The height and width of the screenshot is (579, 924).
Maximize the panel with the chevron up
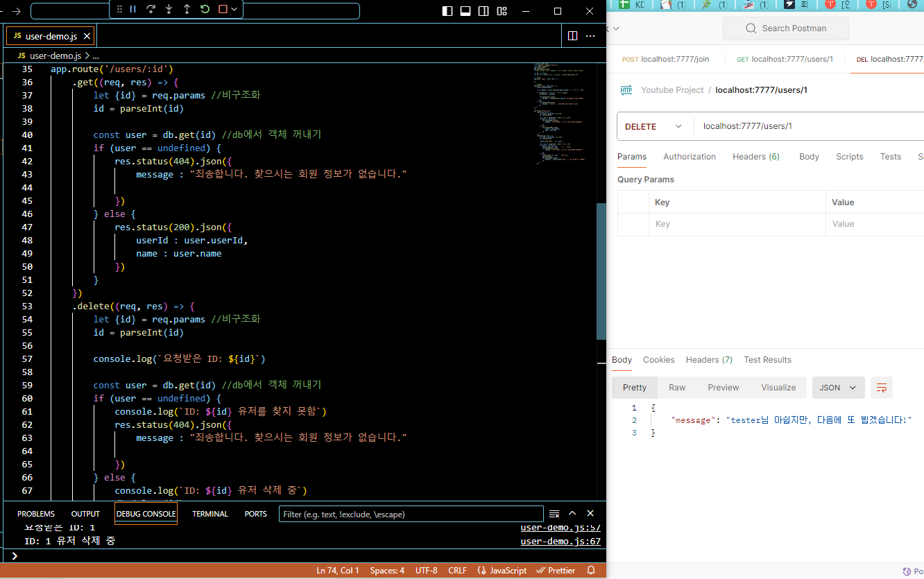572,513
